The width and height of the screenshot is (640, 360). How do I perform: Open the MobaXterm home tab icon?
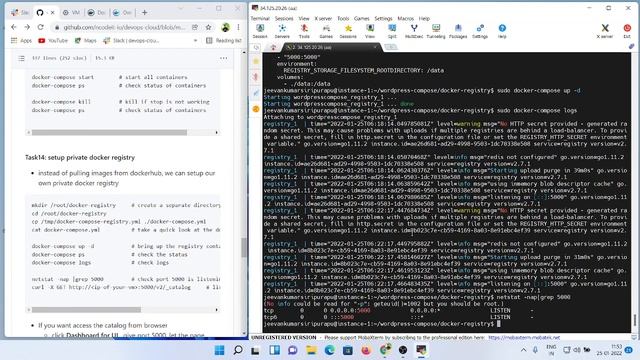pos(273,47)
